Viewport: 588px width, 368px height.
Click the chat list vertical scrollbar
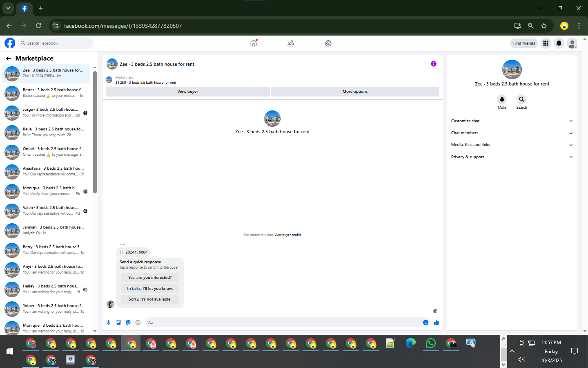click(x=95, y=132)
